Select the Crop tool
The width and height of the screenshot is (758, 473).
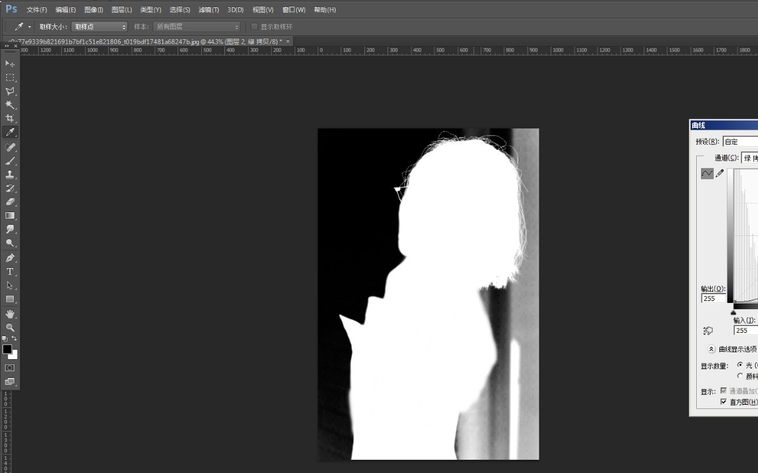(x=11, y=118)
